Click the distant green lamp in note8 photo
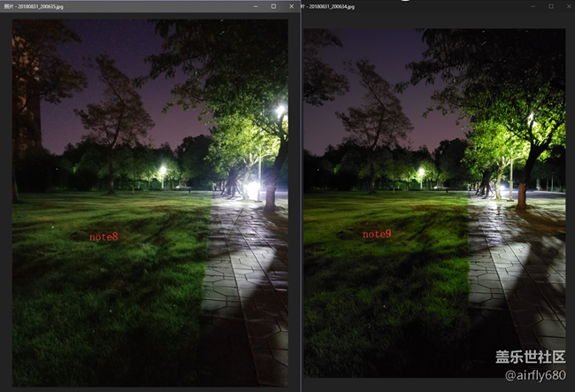 pyautogui.click(x=162, y=171)
